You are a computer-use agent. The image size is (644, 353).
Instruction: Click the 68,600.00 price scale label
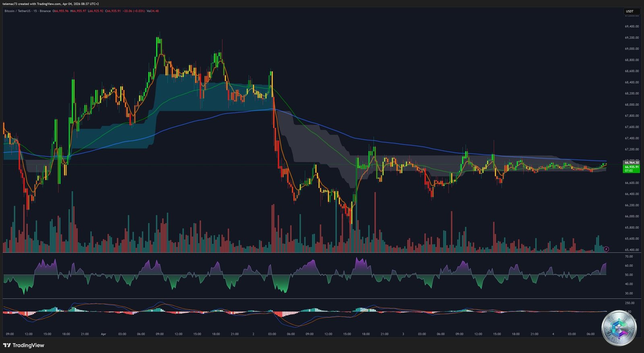(632, 71)
